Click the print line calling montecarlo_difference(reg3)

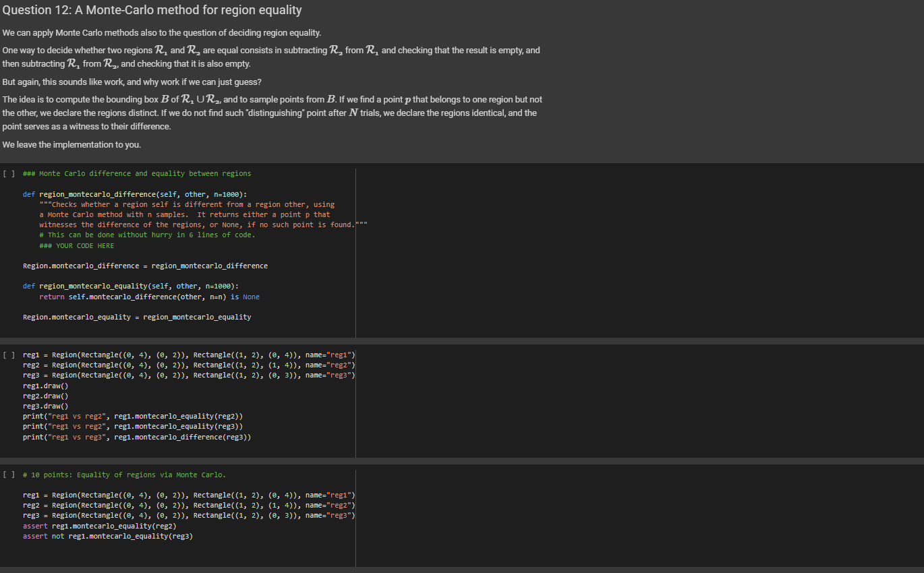[x=137, y=437]
